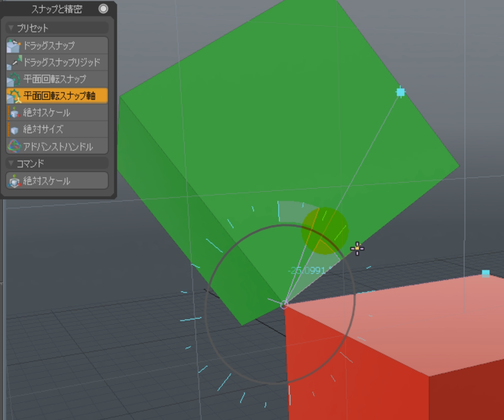Click the スナップと精密 panel title

point(57,9)
